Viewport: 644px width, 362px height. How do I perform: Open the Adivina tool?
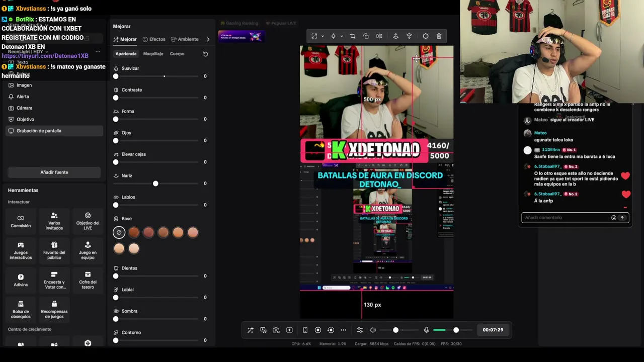21,281
